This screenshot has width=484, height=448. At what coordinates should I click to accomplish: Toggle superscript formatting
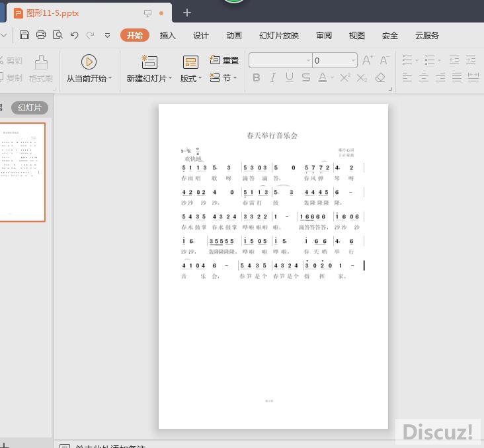tap(345, 77)
